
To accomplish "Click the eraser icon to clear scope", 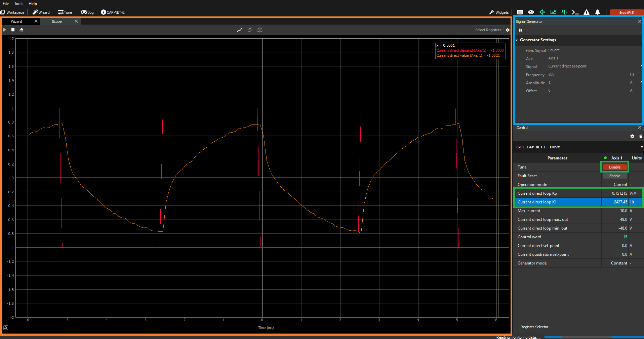I will (22, 30).
